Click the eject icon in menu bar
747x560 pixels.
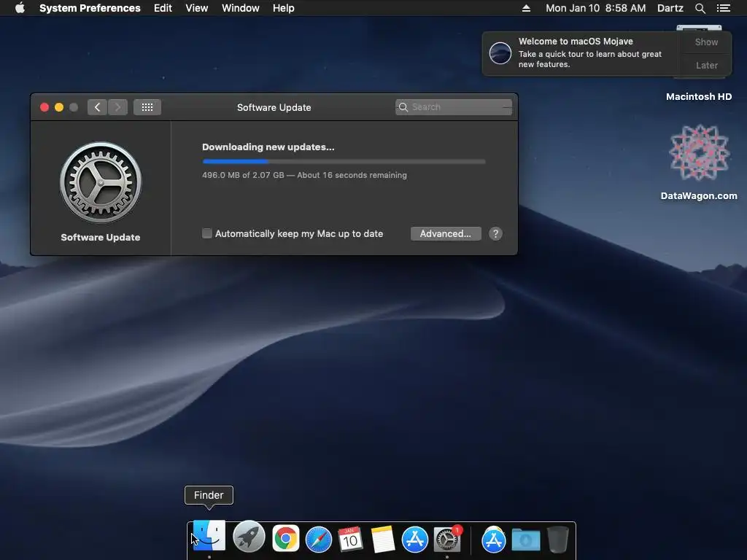(x=526, y=8)
